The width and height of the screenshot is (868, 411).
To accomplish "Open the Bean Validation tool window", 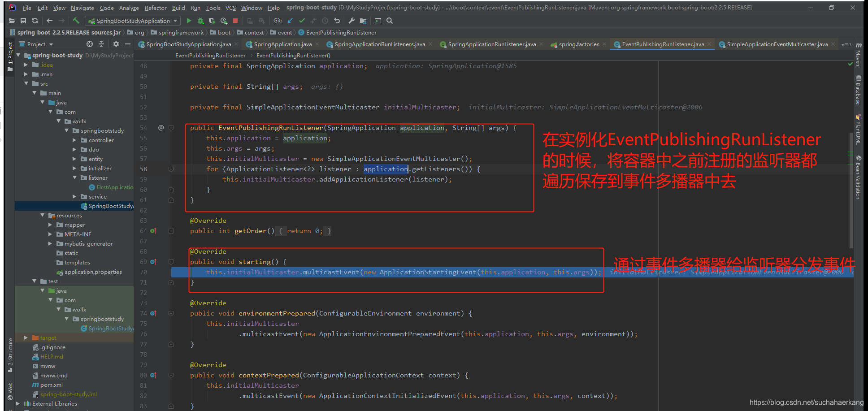I will point(859,177).
